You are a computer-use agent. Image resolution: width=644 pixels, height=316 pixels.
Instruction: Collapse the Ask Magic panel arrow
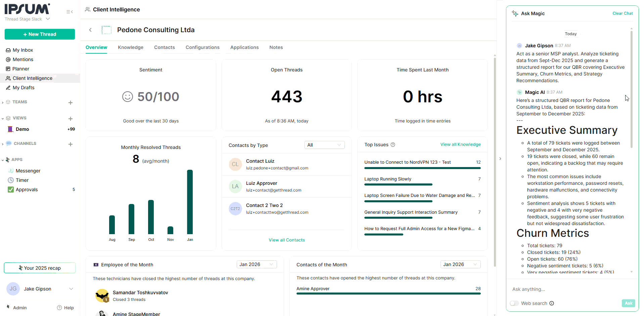pos(500,159)
